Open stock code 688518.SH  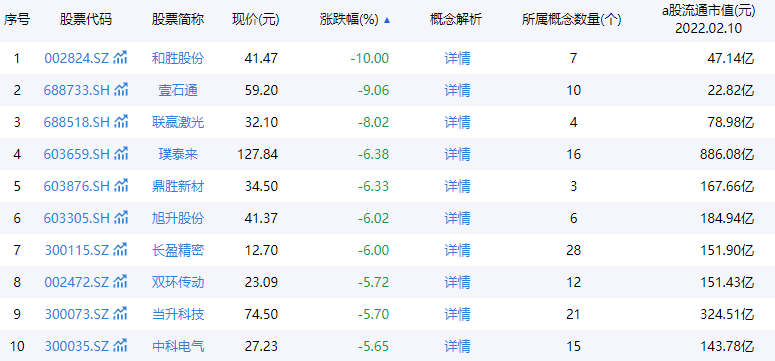[77, 123]
